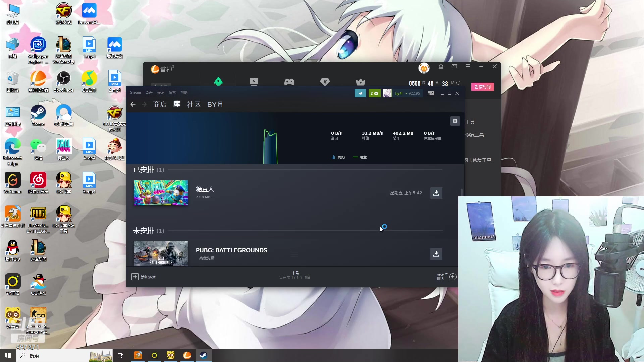644x362 pixels.
Task: Click Steam Big Picture mode icon
Action: (x=431, y=93)
